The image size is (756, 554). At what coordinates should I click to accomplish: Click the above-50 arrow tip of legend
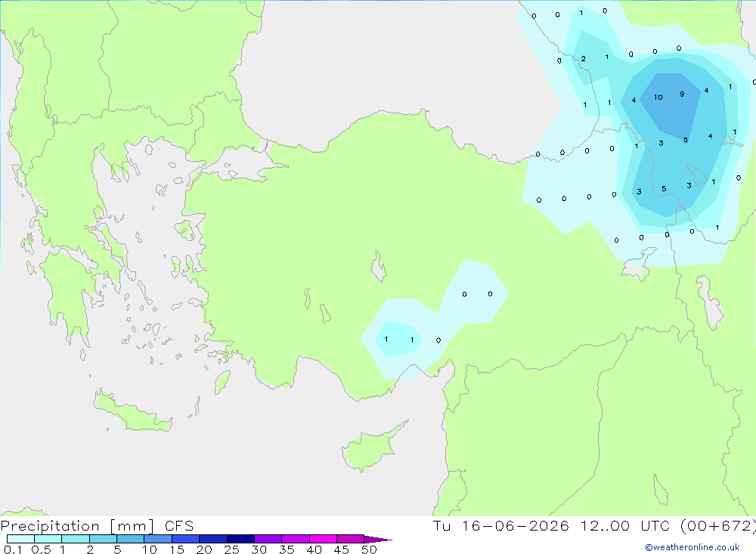(x=378, y=539)
